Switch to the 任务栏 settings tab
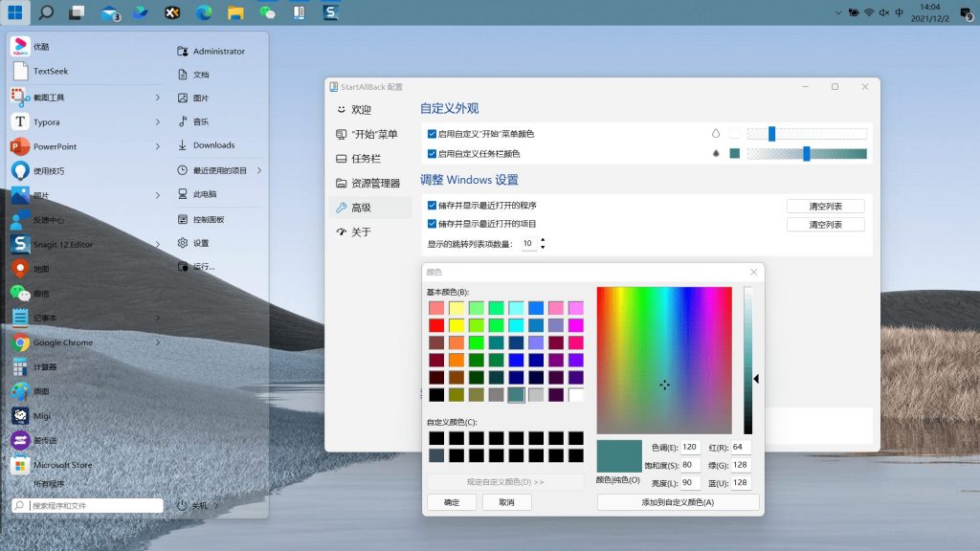The width and height of the screenshot is (980, 551). coord(366,159)
